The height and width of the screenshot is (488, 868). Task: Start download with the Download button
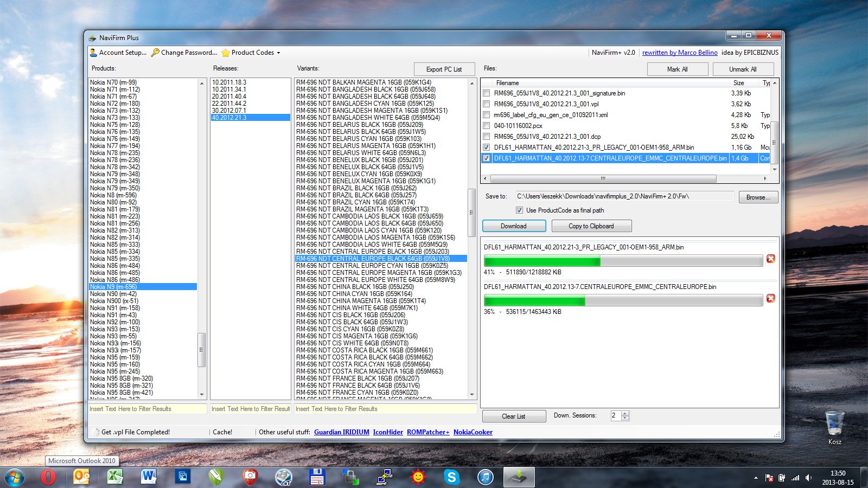(514, 226)
